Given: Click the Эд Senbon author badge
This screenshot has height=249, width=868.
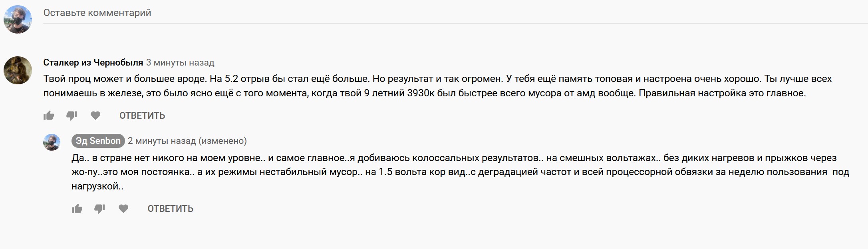Looking at the screenshot, I should pyautogui.click(x=98, y=141).
